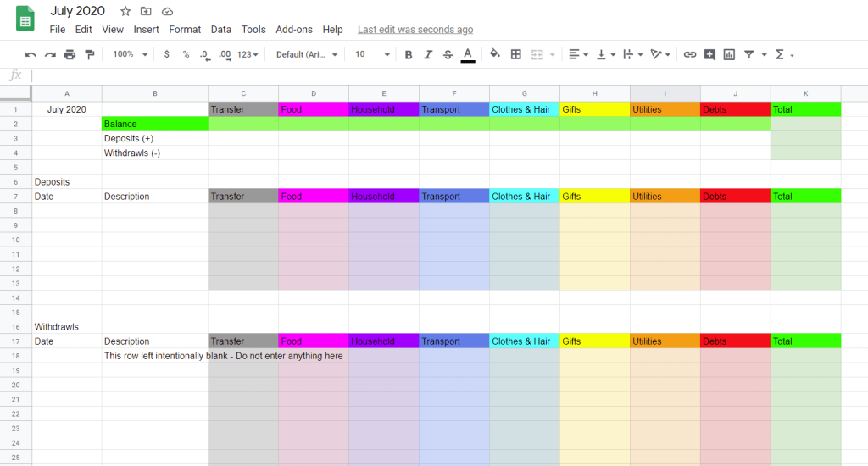Click the undo icon
This screenshot has height=466, width=868.
pyautogui.click(x=31, y=54)
